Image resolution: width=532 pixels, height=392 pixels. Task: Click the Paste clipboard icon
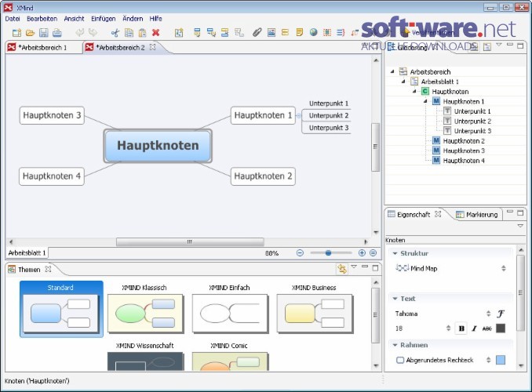[142, 33]
